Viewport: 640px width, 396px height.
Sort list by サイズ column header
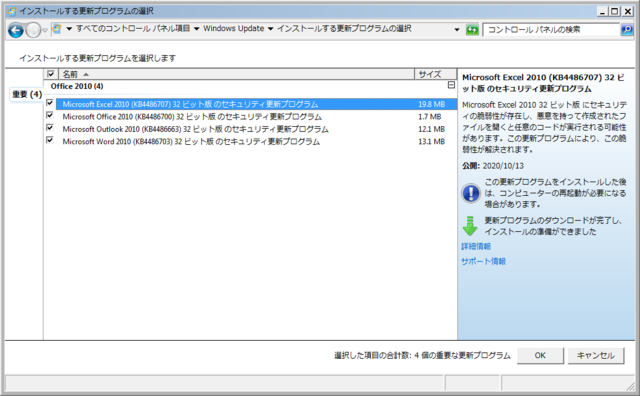(436, 74)
